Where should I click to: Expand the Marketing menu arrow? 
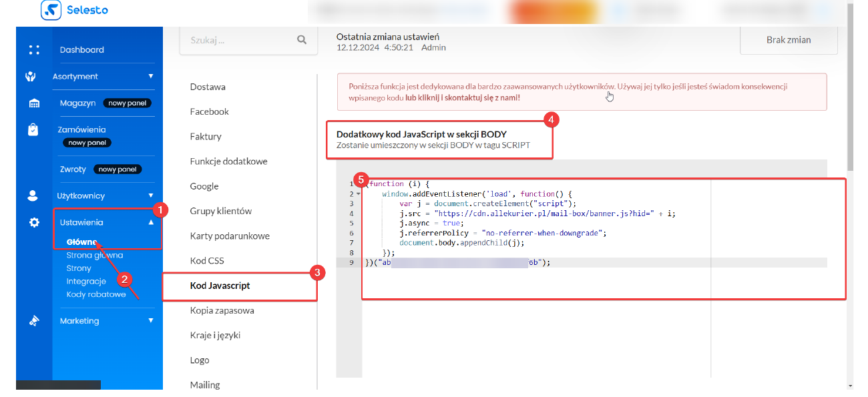[x=151, y=320]
